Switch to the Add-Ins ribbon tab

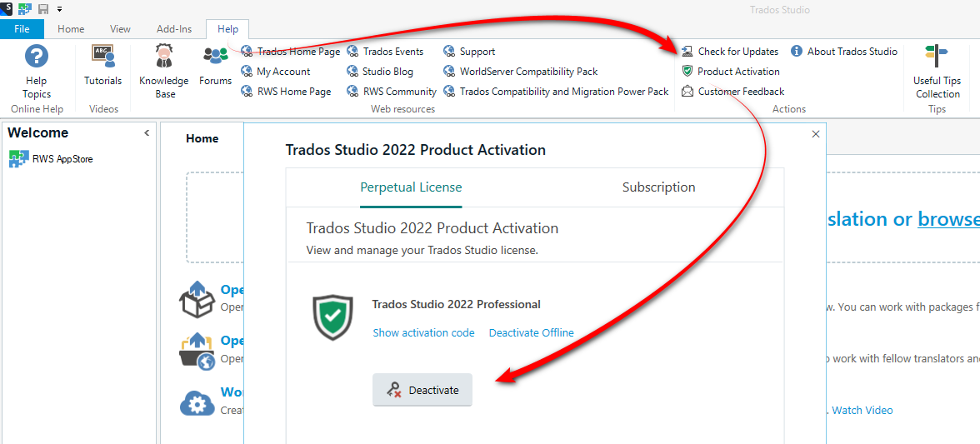174,28
